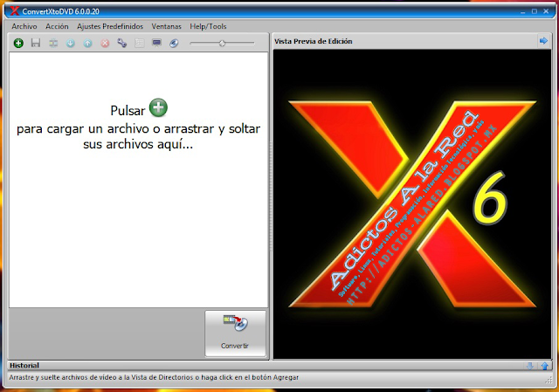Open settings with the wrench icon
Screen dimensions: 559x392
tap(122, 43)
